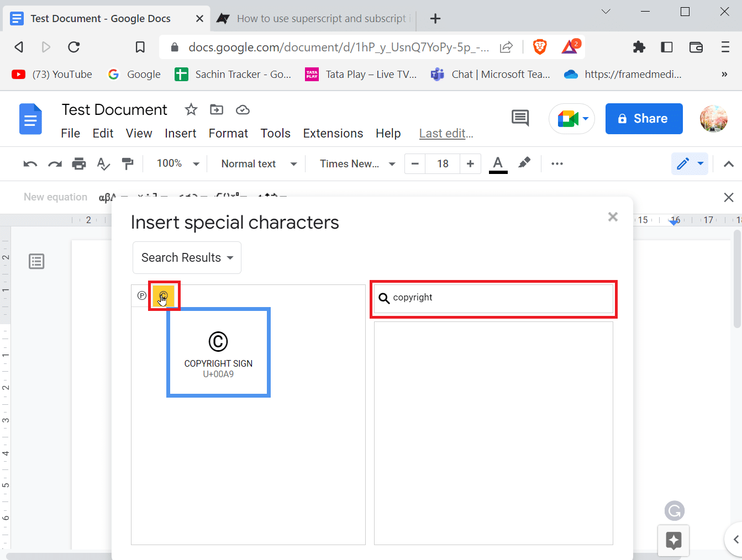Open the 100% zoom dropdown
The image size is (742, 560).
177,163
